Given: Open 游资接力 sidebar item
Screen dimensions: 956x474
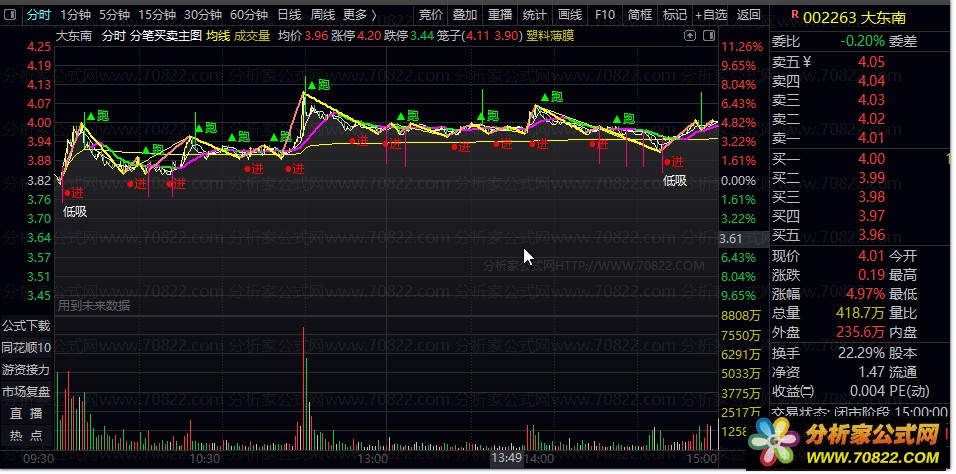Looking at the screenshot, I should click(x=26, y=370).
